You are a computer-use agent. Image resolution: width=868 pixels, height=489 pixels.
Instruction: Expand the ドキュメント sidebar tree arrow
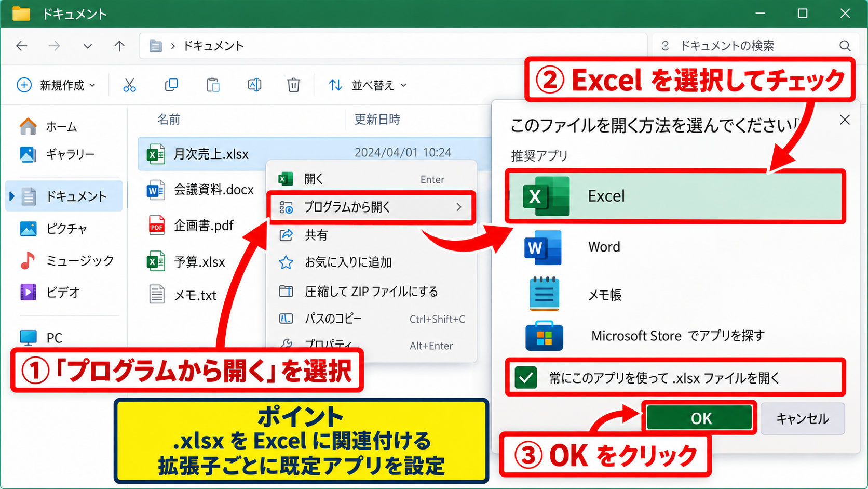click(x=11, y=196)
